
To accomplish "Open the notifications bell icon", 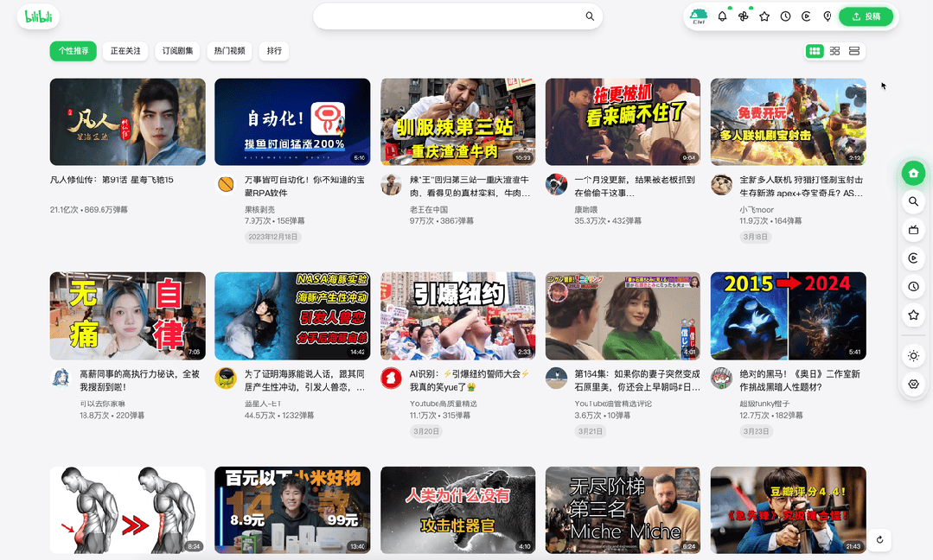I will (x=722, y=16).
